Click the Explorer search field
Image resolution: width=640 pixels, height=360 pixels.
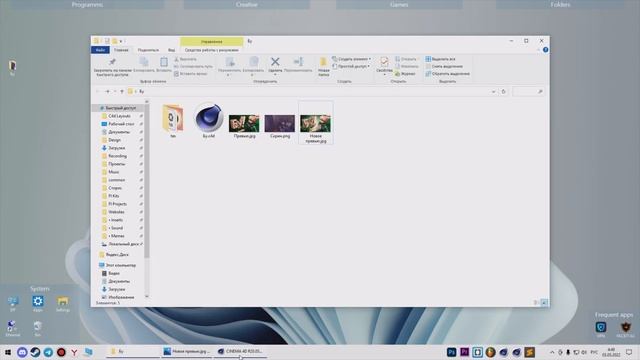[x=527, y=91]
